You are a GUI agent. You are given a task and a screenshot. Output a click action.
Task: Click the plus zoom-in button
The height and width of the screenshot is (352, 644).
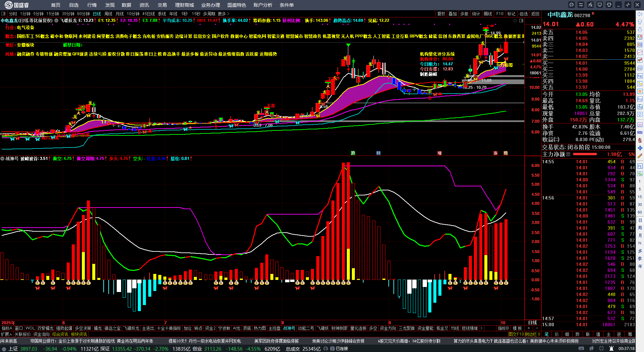529,328
